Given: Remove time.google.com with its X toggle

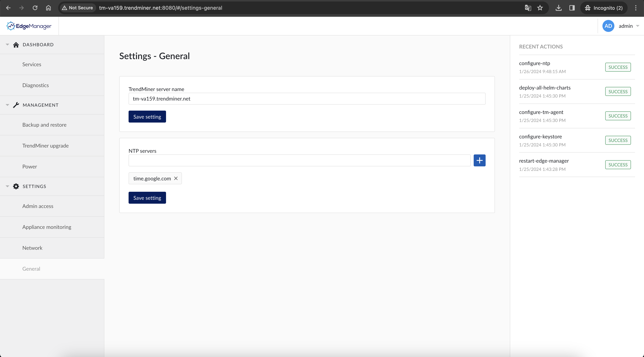Looking at the screenshot, I should [x=176, y=178].
